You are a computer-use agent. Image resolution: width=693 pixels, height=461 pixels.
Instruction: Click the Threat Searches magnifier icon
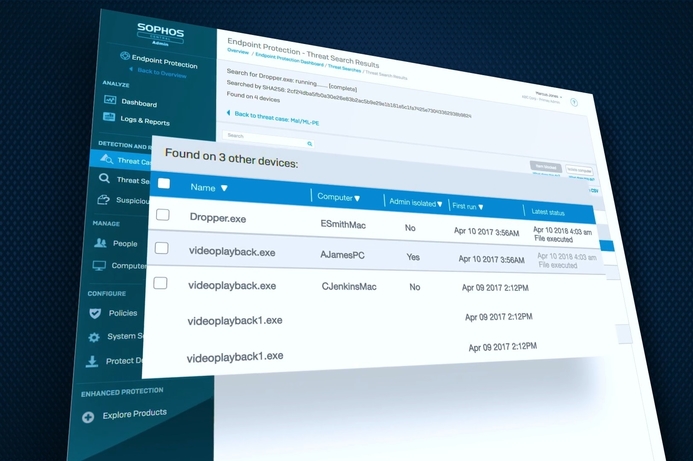tap(104, 178)
